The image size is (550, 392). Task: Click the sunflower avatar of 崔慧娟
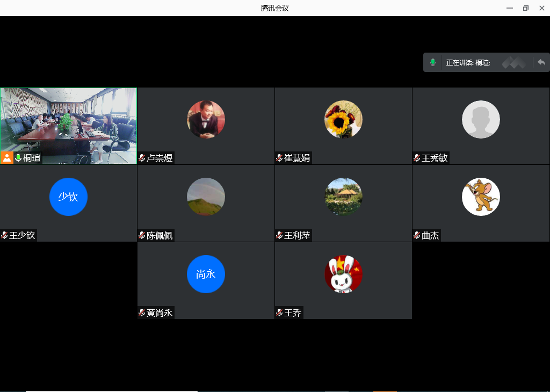(x=343, y=119)
